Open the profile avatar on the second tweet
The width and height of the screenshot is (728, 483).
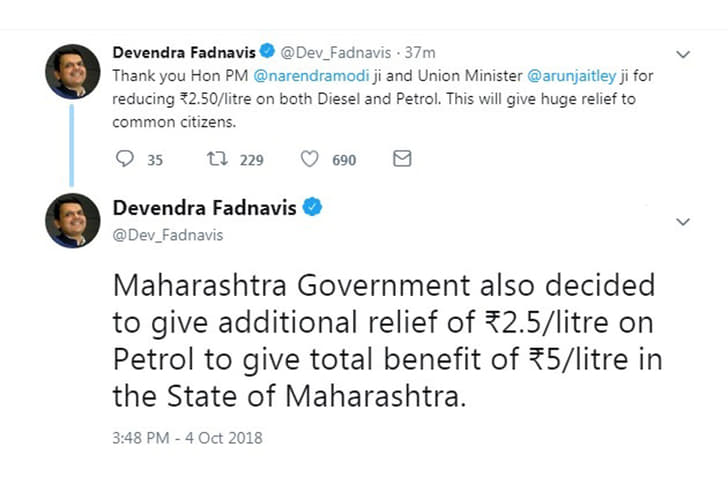(72, 220)
